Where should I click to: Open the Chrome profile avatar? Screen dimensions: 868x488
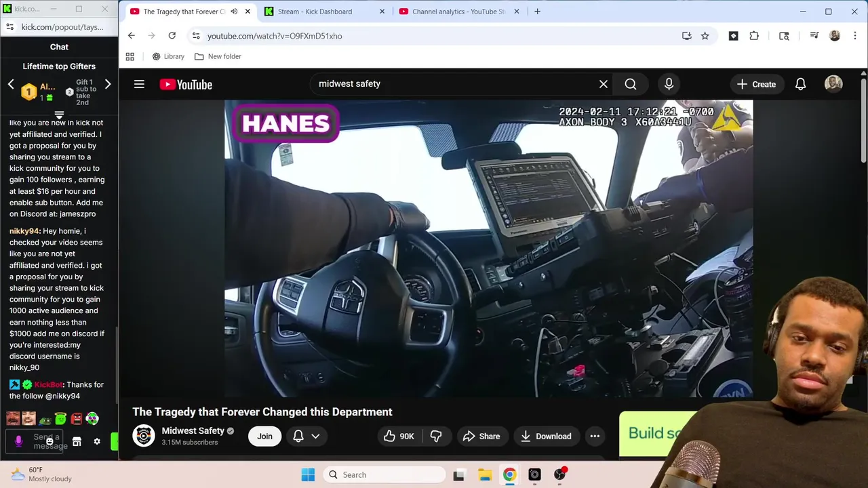(835, 36)
